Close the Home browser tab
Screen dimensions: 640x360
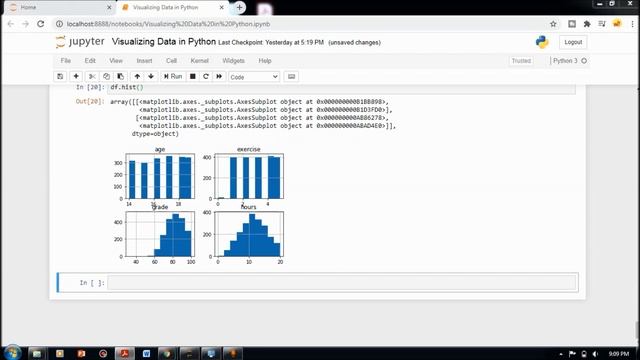click(x=109, y=7)
